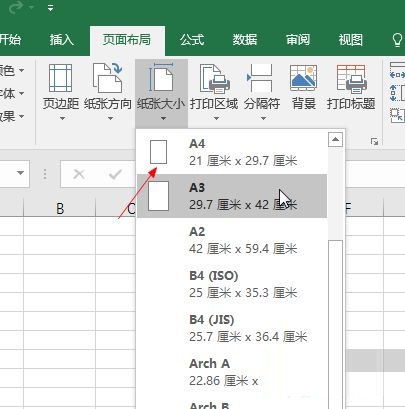Open the Page Setup dialog launcher
405x409 pixels.
click(x=375, y=142)
